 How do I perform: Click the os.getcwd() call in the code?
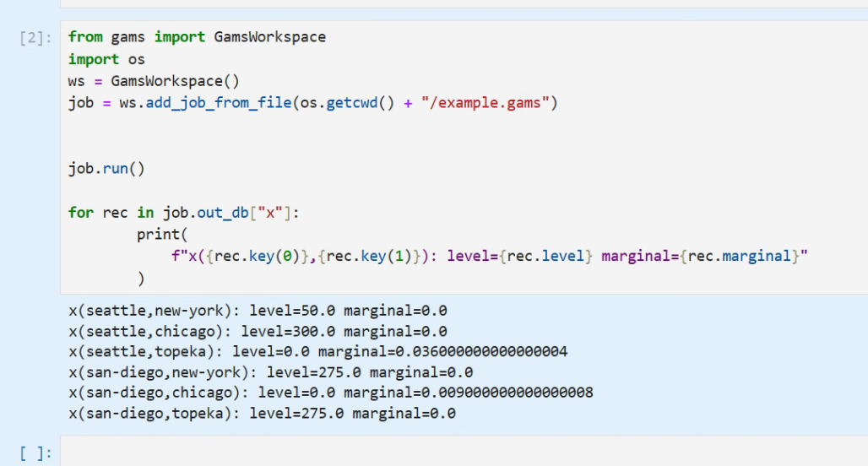tap(348, 103)
